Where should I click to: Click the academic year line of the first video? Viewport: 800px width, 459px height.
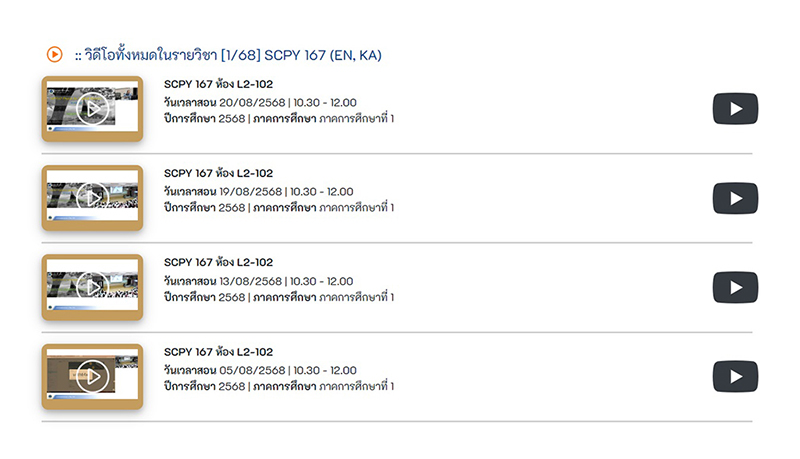click(x=279, y=119)
